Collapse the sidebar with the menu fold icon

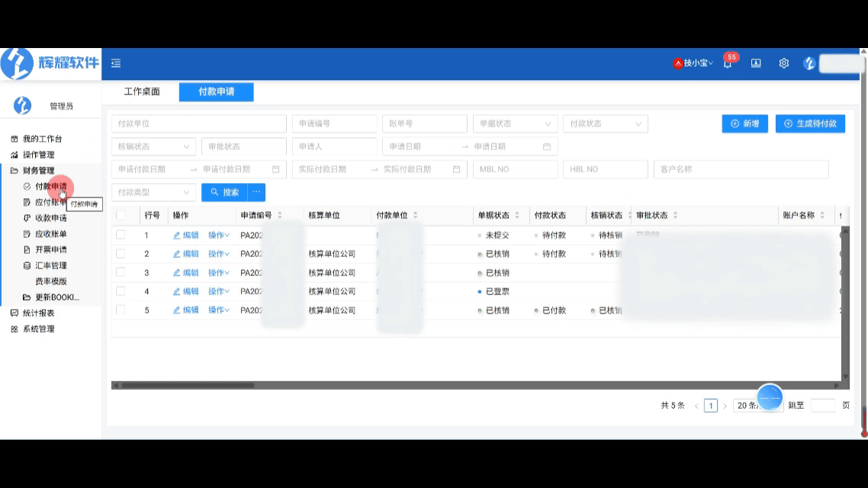[116, 63]
